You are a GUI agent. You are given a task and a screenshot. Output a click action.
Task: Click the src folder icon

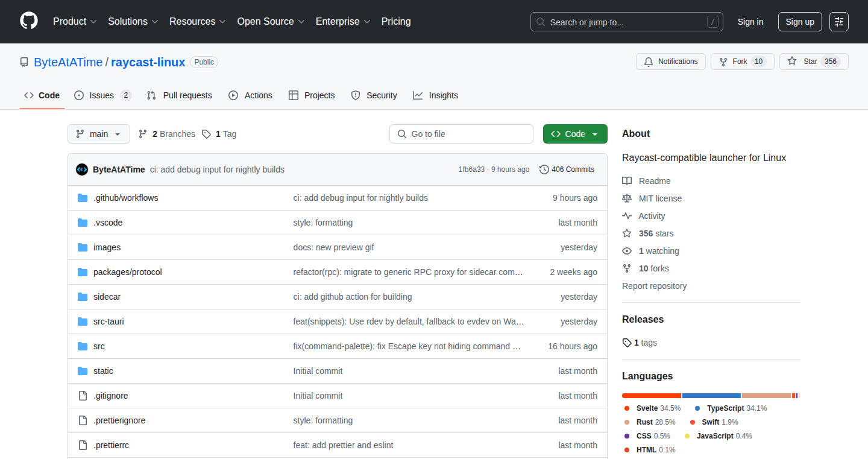click(x=83, y=346)
